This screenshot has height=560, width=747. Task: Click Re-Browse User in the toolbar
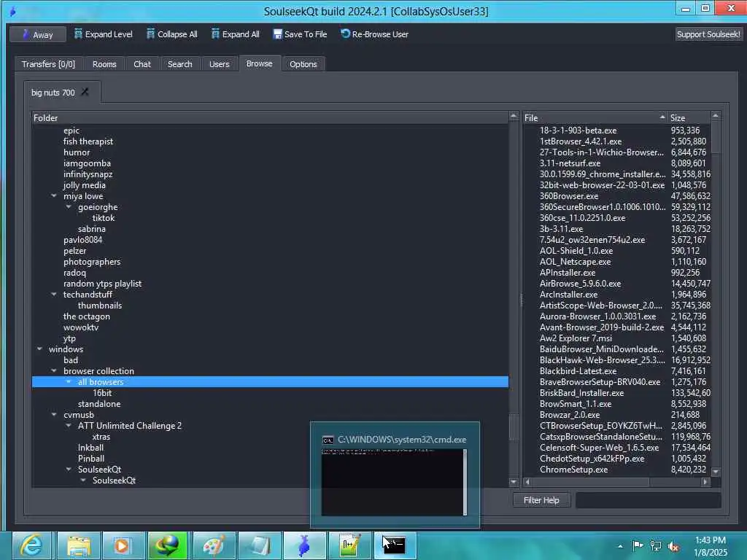374,34
